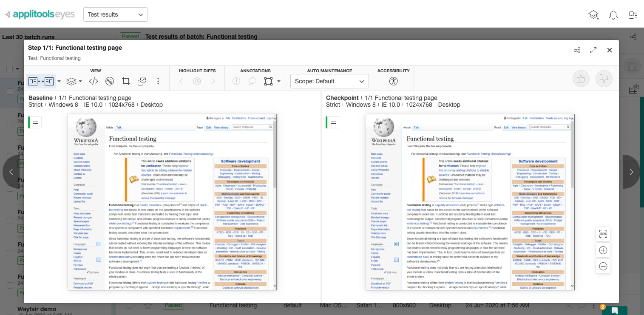The height and width of the screenshot is (315, 644).
Task: Click the Functional Testing (Manufacturing) link
Action: click(x=192, y=154)
